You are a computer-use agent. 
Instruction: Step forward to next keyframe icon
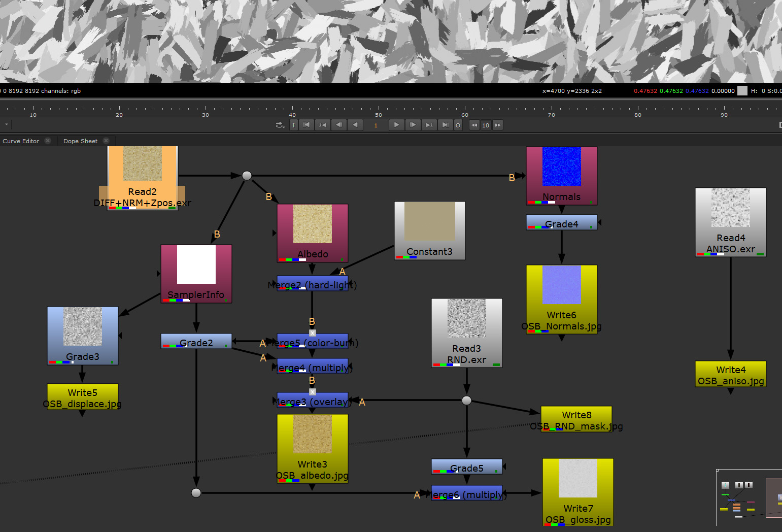pos(429,125)
